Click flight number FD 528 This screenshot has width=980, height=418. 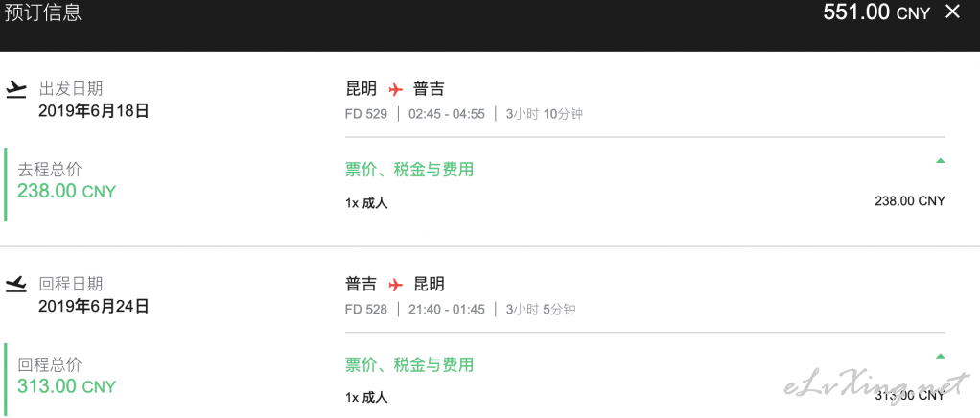[366, 310]
